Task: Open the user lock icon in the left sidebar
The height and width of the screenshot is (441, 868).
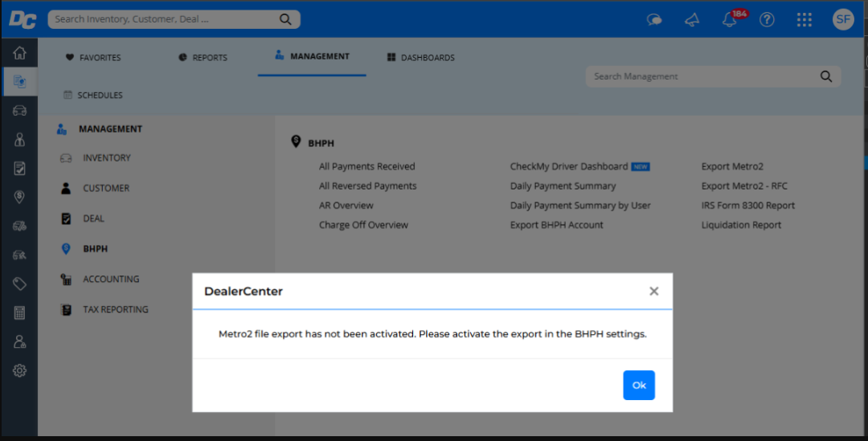Action: [19, 341]
